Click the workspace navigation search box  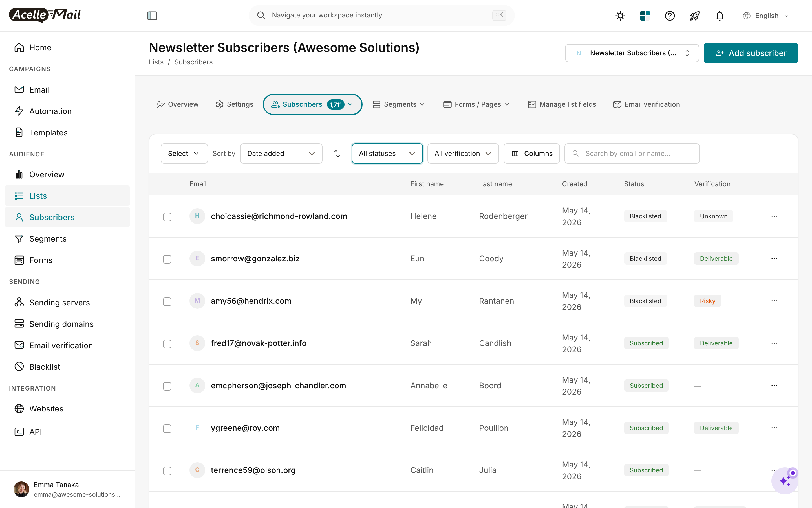[381, 16]
